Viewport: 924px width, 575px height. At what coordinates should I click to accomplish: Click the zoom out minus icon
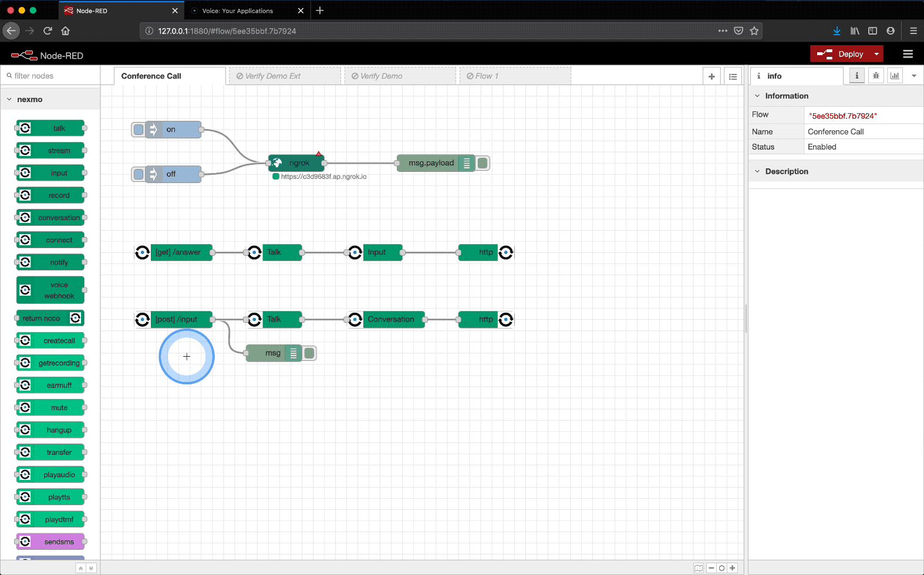point(711,568)
